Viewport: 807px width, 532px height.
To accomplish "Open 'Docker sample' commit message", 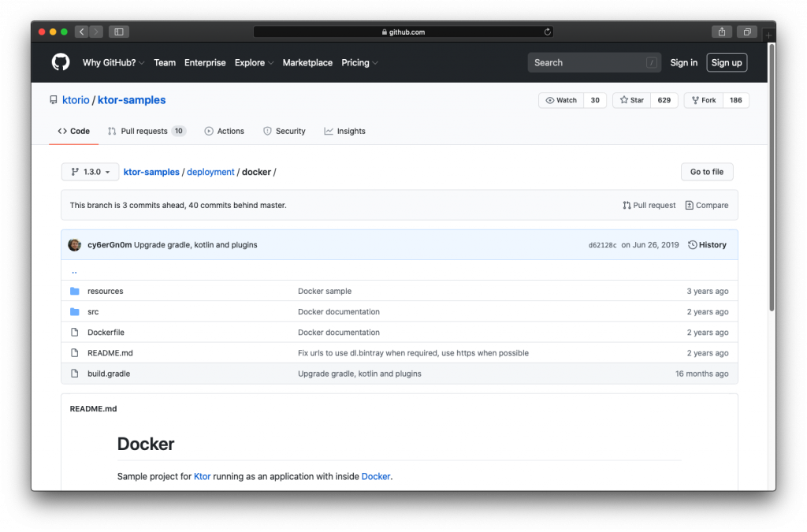I will (325, 291).
